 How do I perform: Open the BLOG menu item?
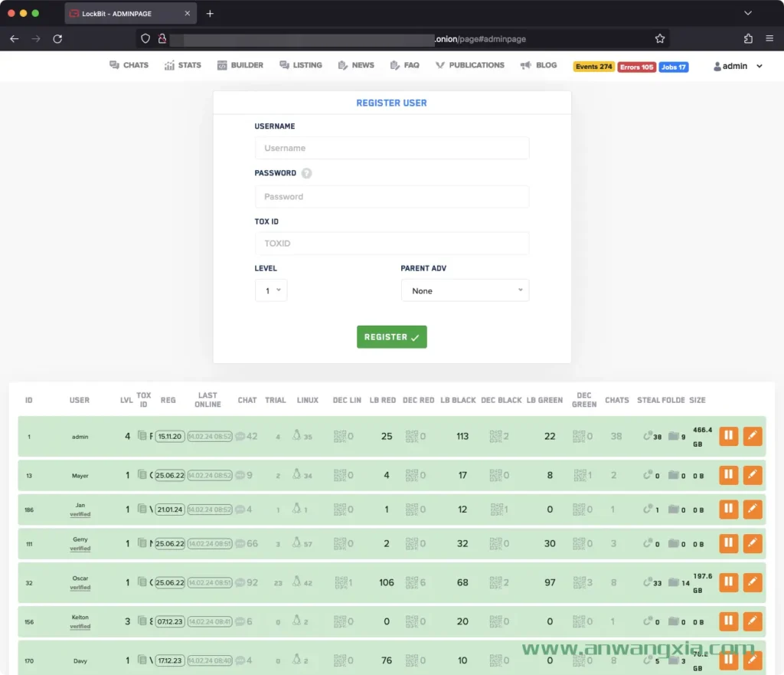click(538, 65)
